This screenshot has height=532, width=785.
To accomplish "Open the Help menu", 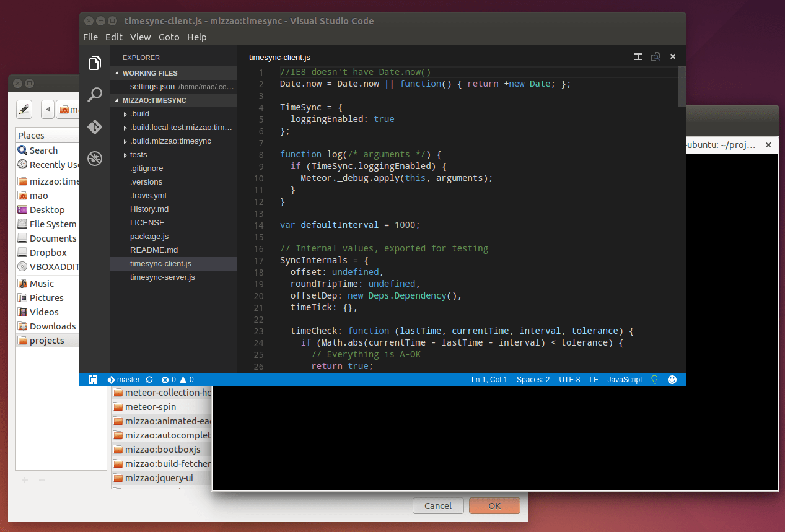I will click(197, 37).
